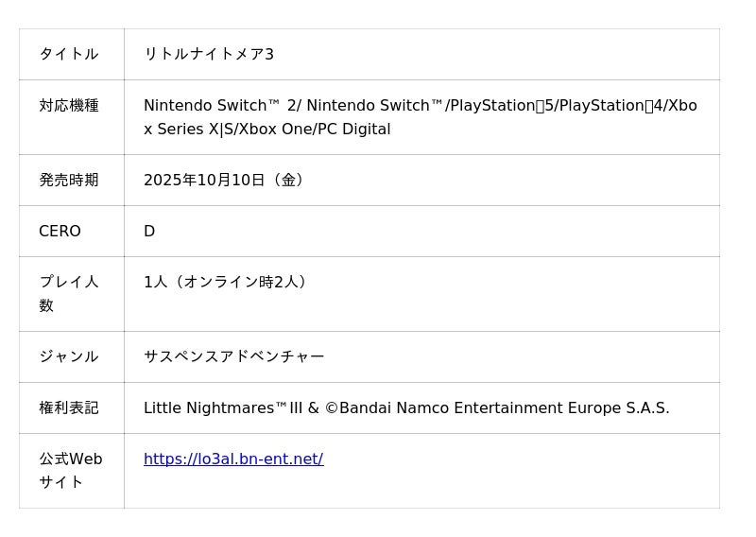Click the ジャンル label cell

(69, 356)
